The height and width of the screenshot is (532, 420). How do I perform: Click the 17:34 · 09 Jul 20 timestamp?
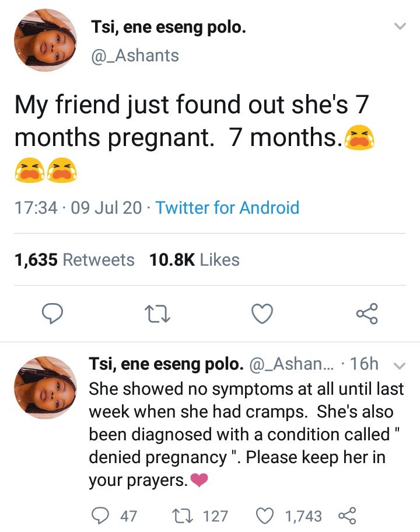click(x=78, y=208)
